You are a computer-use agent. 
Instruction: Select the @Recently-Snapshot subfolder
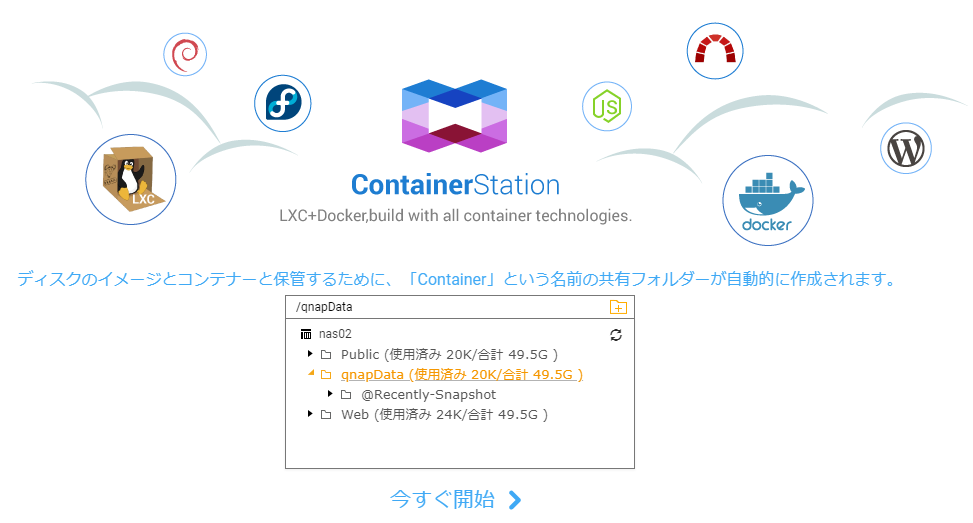(429, 395)
